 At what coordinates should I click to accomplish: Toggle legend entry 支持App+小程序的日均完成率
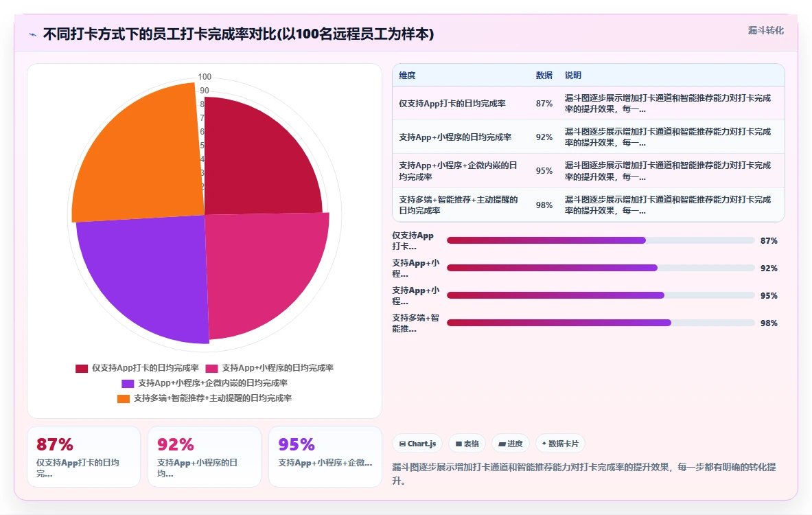(269, 368)
